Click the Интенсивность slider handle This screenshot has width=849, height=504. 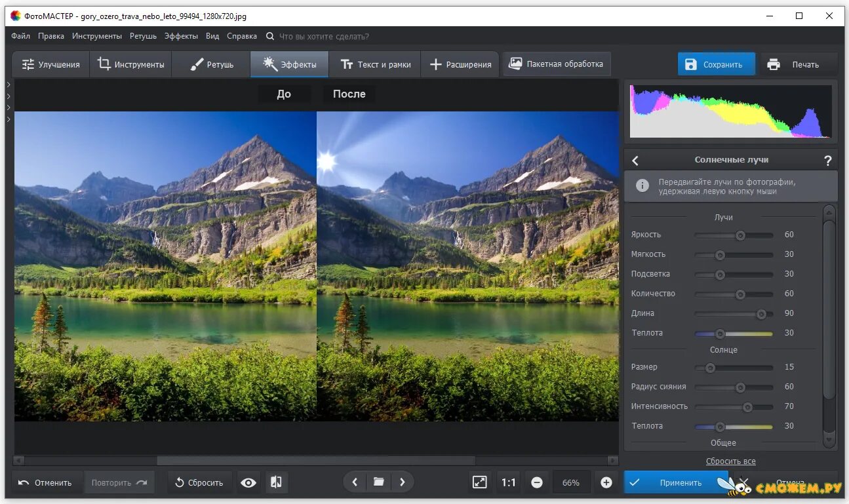click(747, 406)
